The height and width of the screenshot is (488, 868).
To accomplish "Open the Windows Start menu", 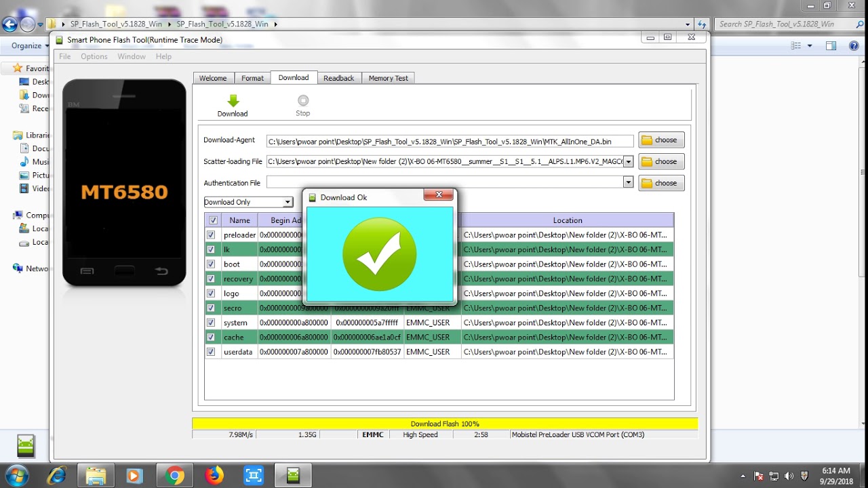I will tap(16, 475).
